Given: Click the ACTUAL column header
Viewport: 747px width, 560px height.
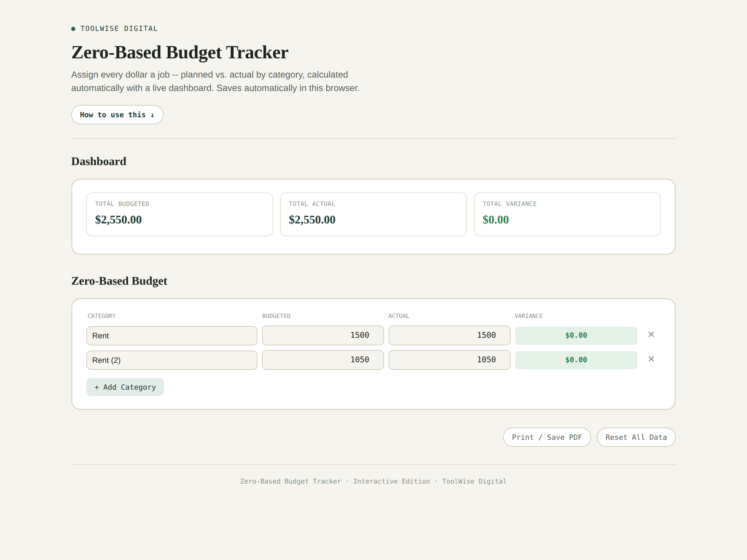Looking at the screenshot, I should click(399, 316).
